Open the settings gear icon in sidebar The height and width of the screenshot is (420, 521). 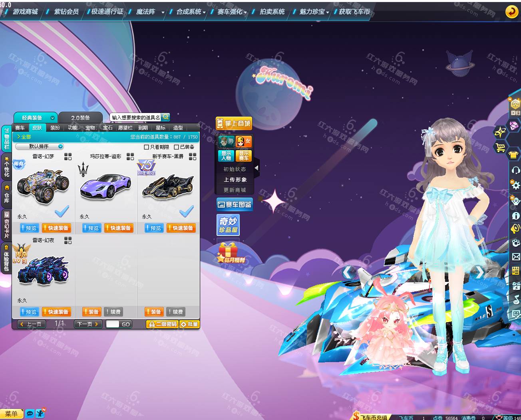pyautogui.click(x=515, y=184)
